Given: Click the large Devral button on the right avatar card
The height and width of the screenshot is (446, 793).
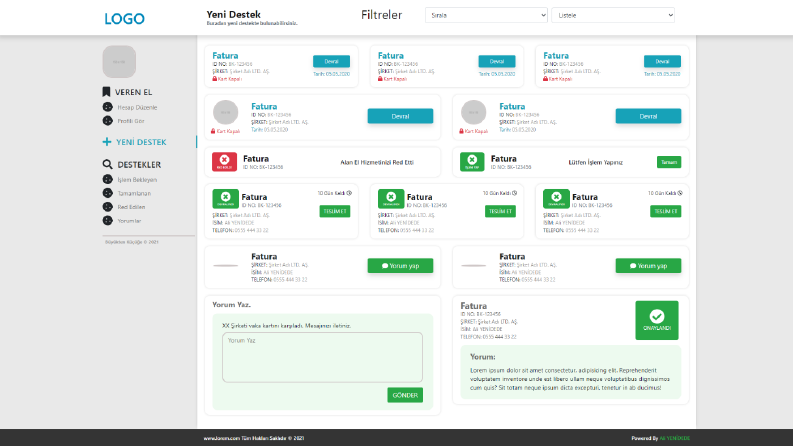Looking at the screenshot, I should pos(648,116).
